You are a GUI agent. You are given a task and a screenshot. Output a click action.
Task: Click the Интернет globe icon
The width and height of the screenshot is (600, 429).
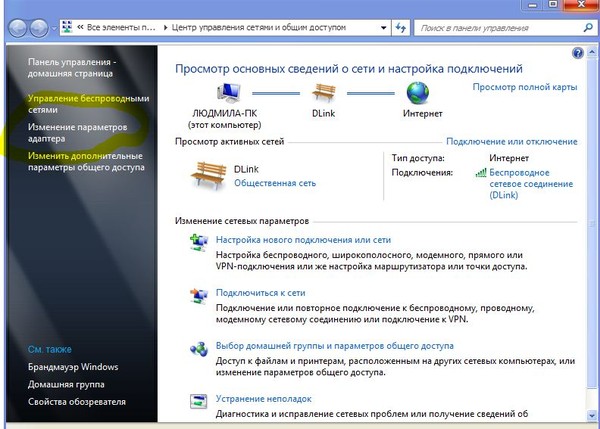click(x=417, y=93)
